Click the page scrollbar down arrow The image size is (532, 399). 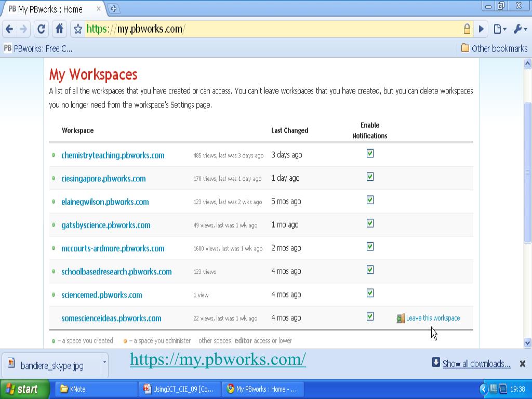(527, 343)
